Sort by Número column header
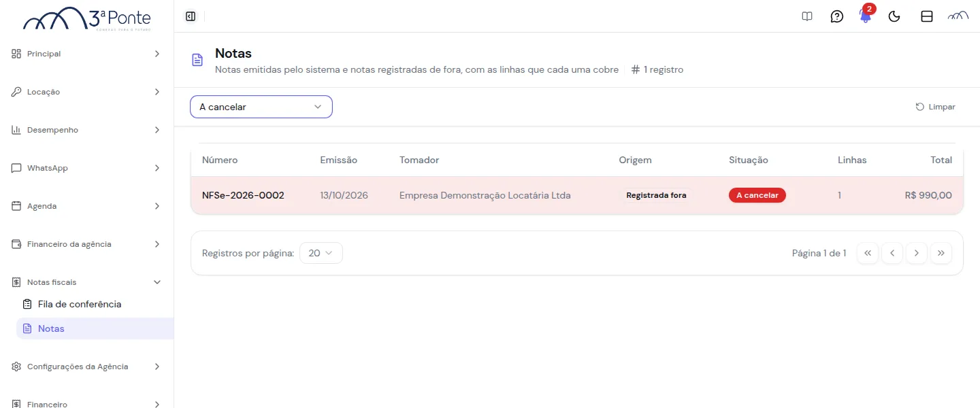Viewport: 980px width, 408px height. pyautogui.click(x=220, y=160)
